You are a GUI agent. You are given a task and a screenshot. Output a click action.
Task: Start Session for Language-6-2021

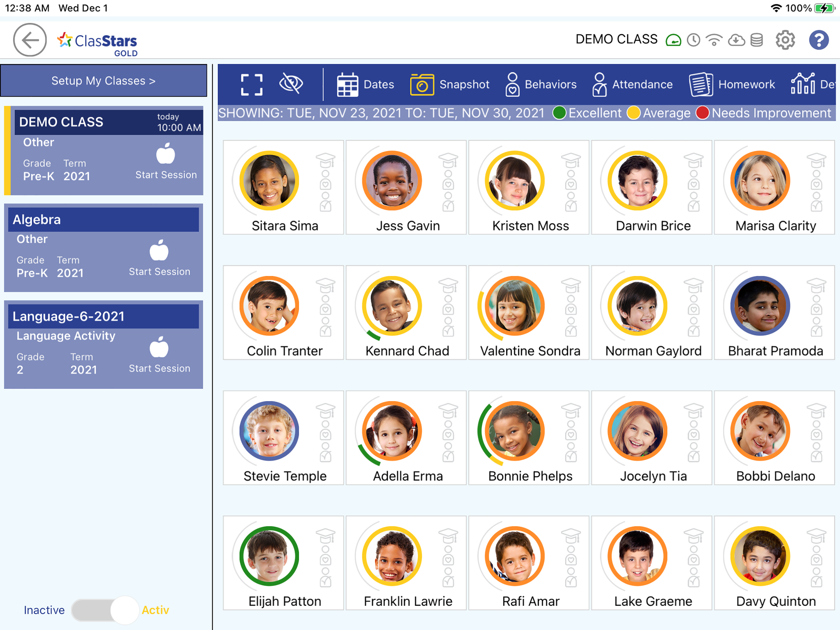159,355
